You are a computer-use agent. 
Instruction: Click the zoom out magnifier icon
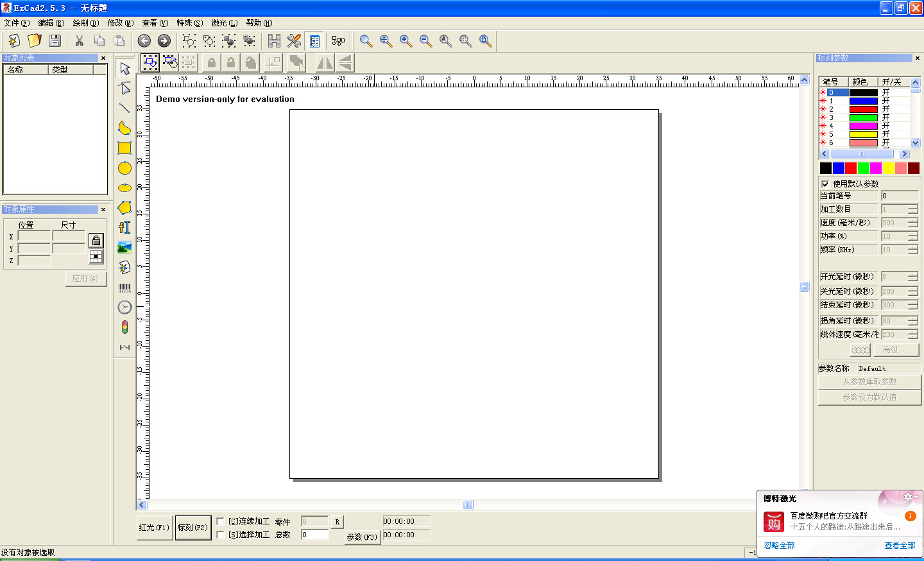coord(425,40)
